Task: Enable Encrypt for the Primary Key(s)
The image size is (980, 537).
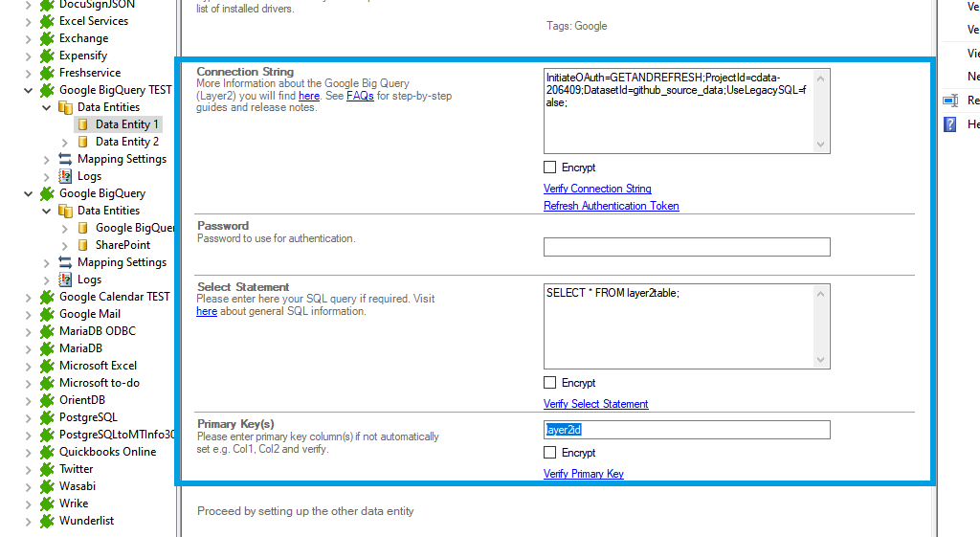Action: [550, 452]
